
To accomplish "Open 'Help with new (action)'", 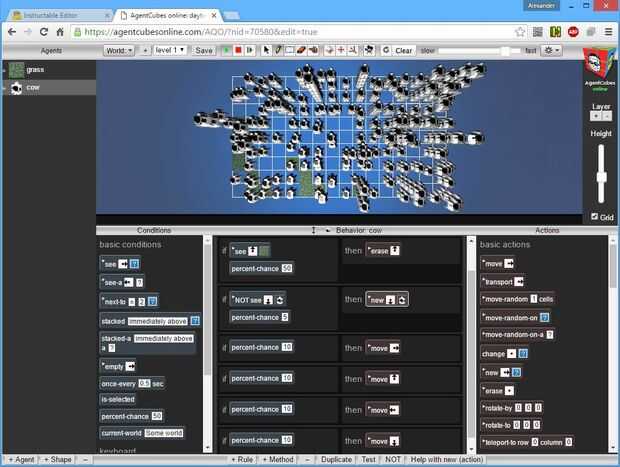I will tap(447, 459).
